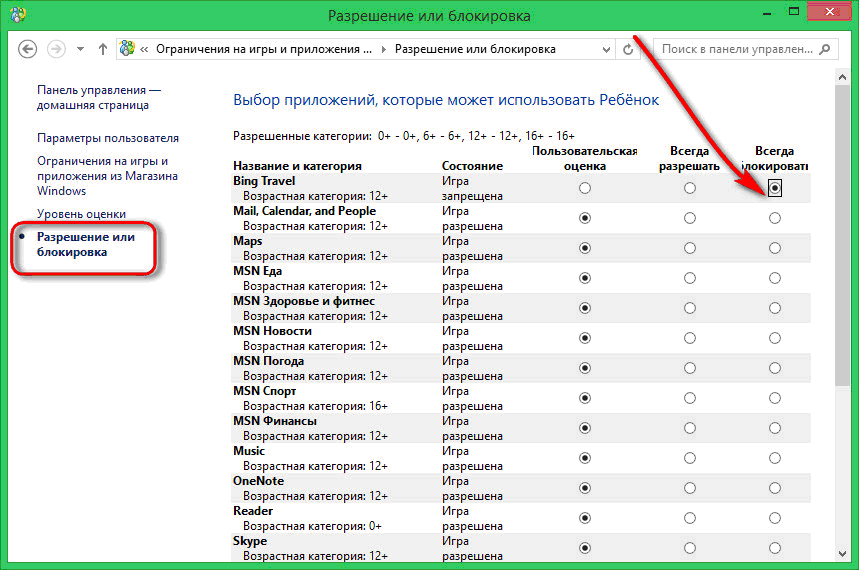Go back with the Back arrow button

[27, 49]
